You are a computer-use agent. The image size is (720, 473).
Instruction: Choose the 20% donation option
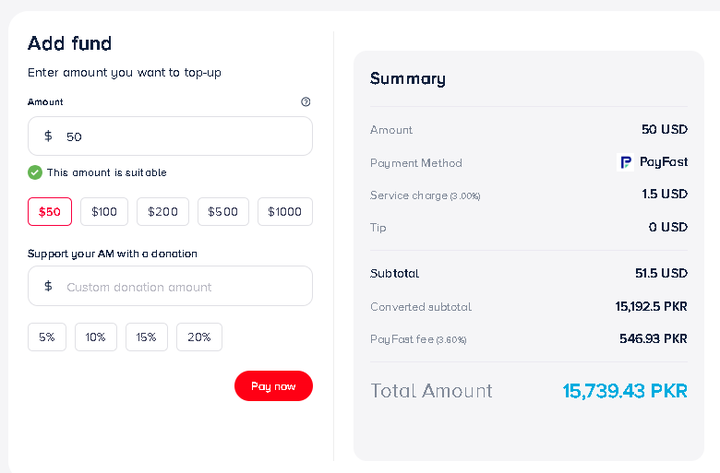click(199, 337)
